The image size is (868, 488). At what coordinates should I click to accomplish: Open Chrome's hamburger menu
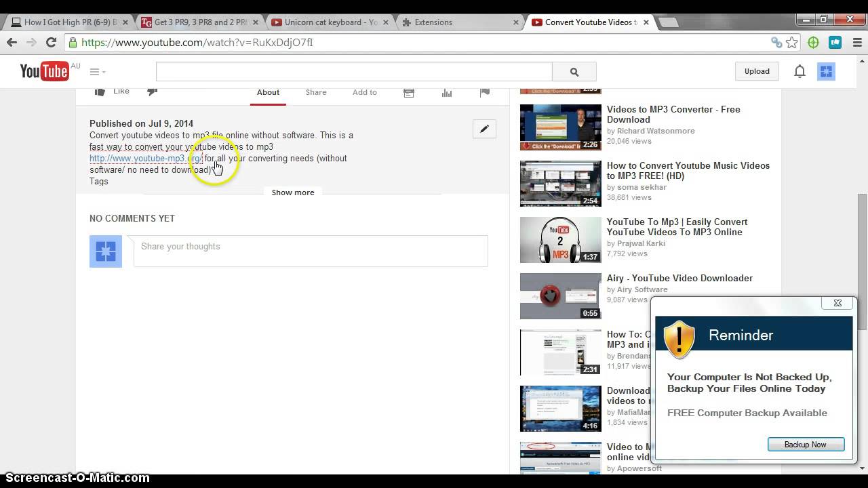coord(856,43)
